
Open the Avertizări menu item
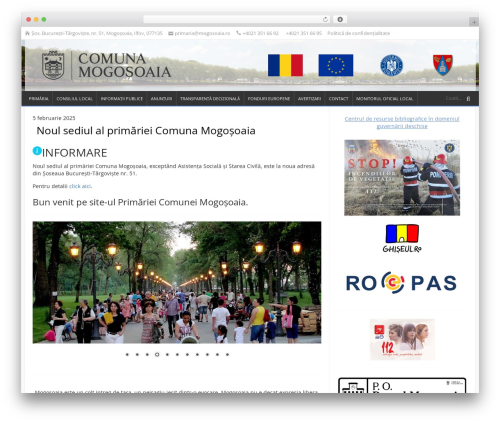[x=309, y=99]
